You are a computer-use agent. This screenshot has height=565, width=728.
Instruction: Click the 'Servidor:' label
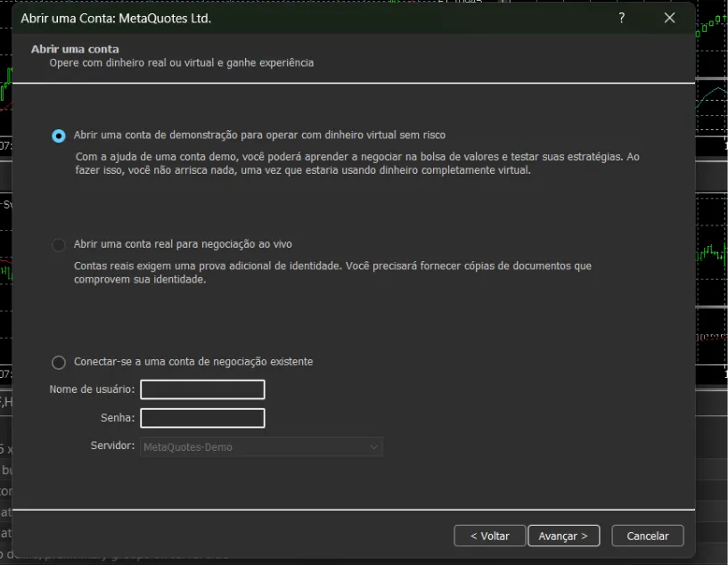tap(113, 446)
